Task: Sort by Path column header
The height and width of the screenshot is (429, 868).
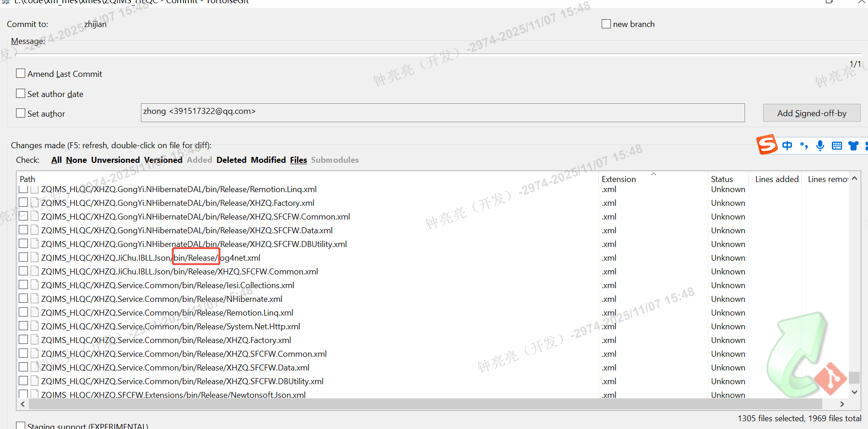Action: pyautogui.click(x=307, y=179)
